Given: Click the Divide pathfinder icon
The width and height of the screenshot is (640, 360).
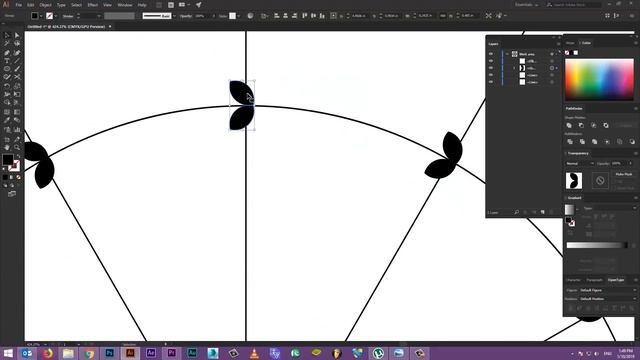Looking at the screenshot, I should click(570, 142).
